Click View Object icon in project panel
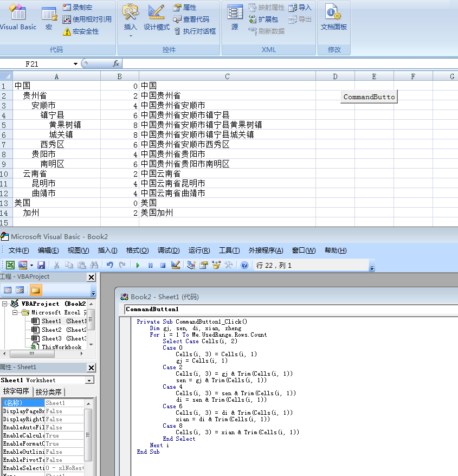 tap(20, 290)
